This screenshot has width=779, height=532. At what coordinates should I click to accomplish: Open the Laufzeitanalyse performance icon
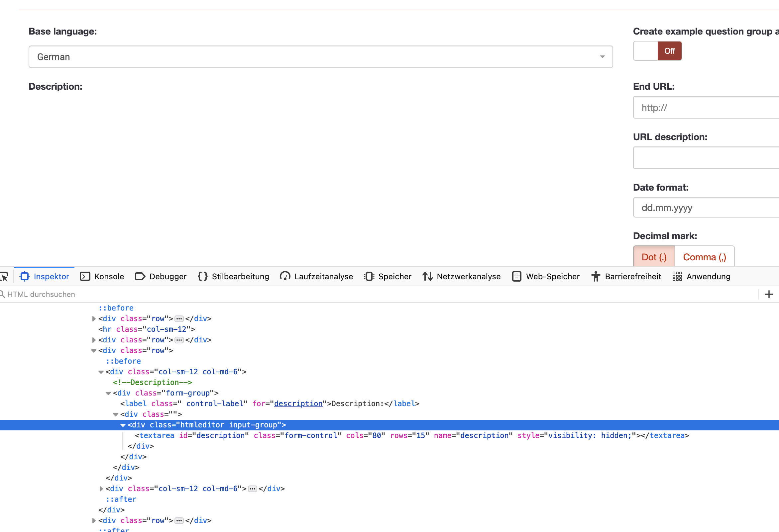(x=285, y=276)
